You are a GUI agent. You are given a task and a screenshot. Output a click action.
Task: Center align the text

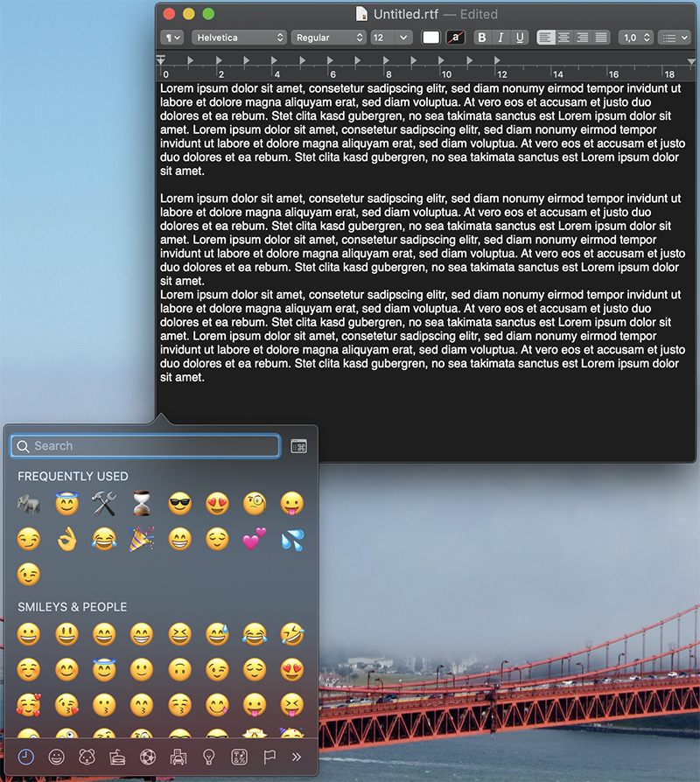pos(564,38)
